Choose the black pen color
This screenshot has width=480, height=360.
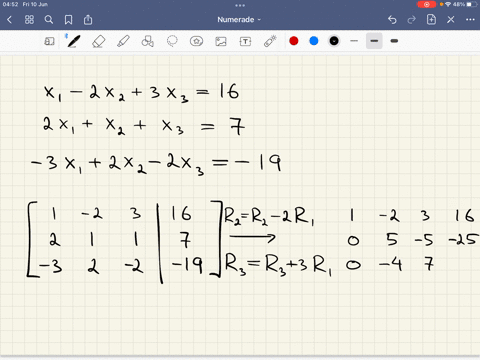(x=334, y=41)
